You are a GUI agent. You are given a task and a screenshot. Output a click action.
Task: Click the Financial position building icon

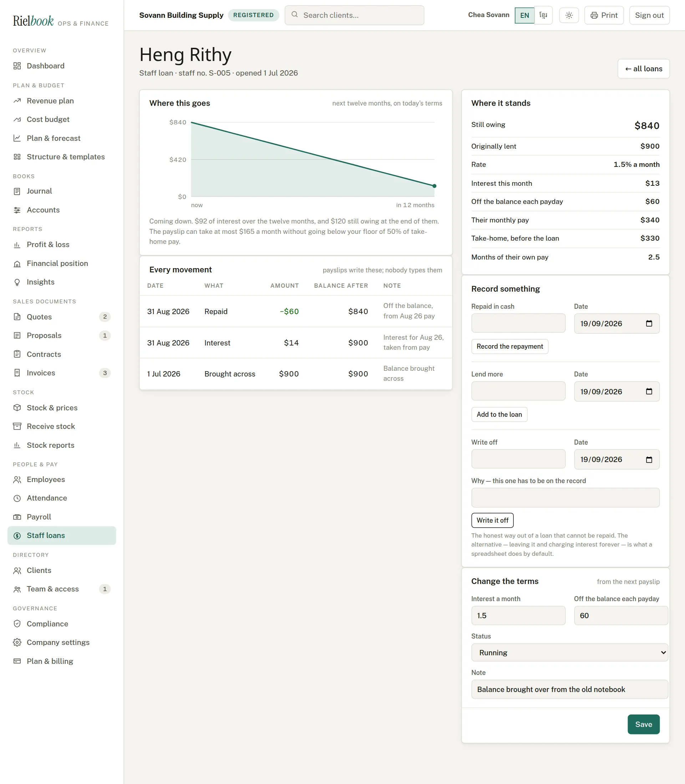point(17,263)
